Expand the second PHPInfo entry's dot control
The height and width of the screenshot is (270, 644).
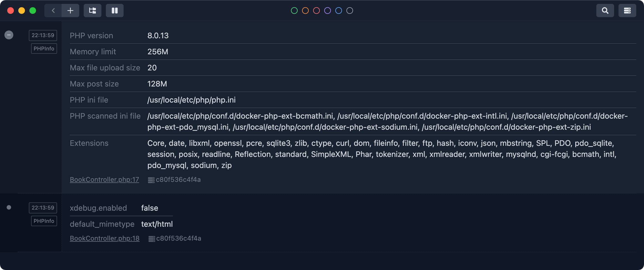coord(9,207)
